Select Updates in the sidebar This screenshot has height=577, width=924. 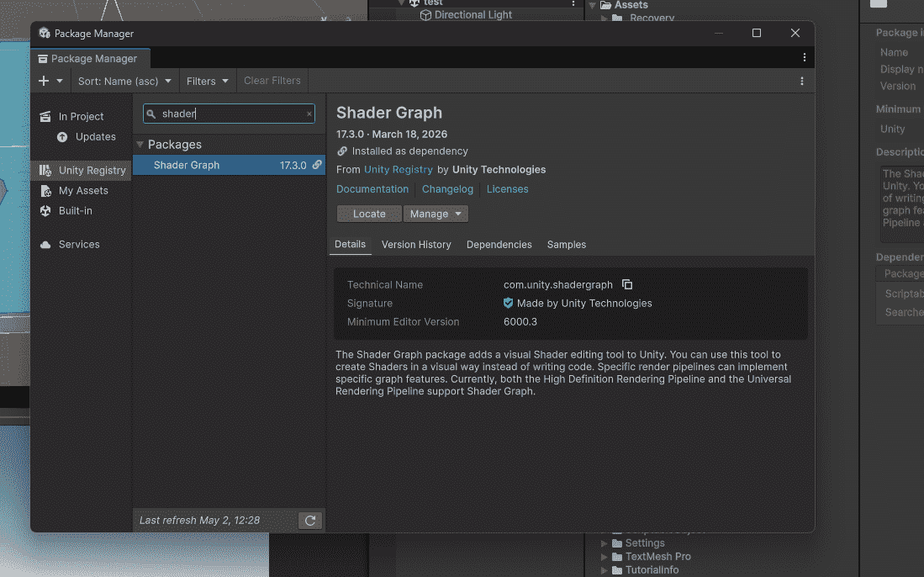pos(96,137)
